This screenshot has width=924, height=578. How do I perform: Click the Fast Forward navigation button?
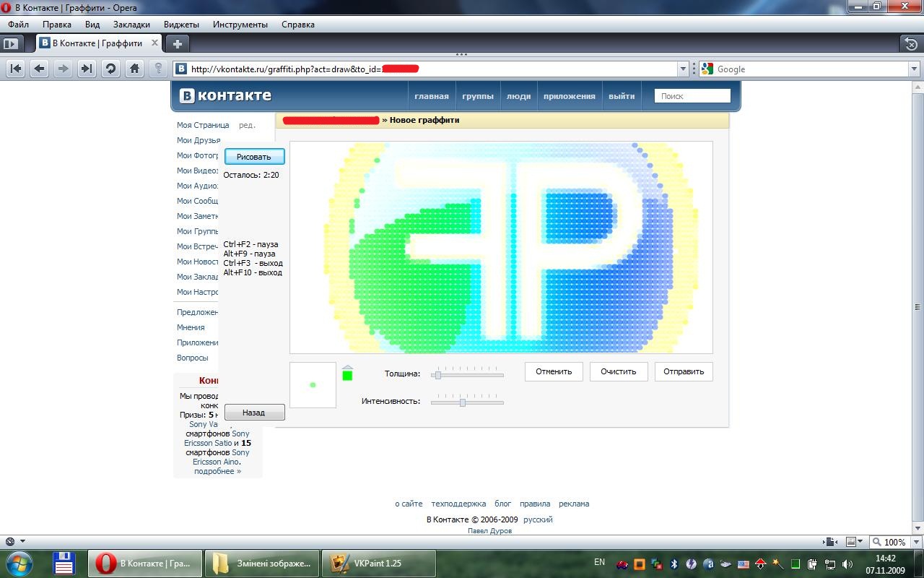87,69
